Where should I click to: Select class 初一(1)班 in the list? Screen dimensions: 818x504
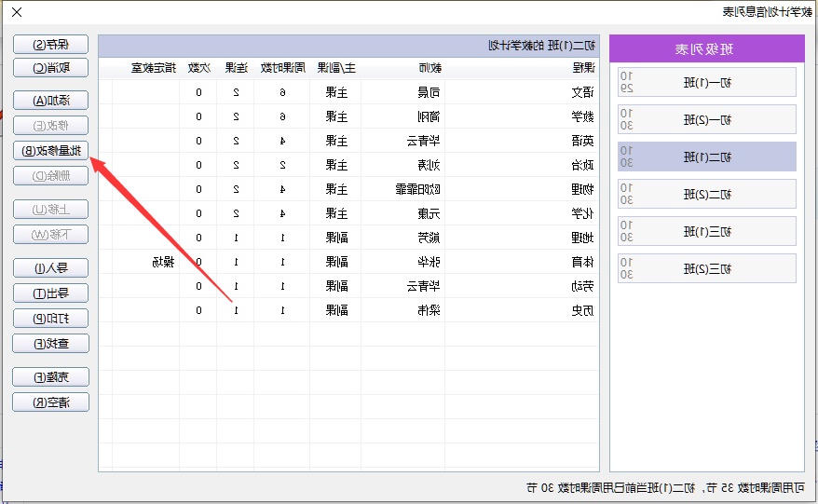[707, 82]
